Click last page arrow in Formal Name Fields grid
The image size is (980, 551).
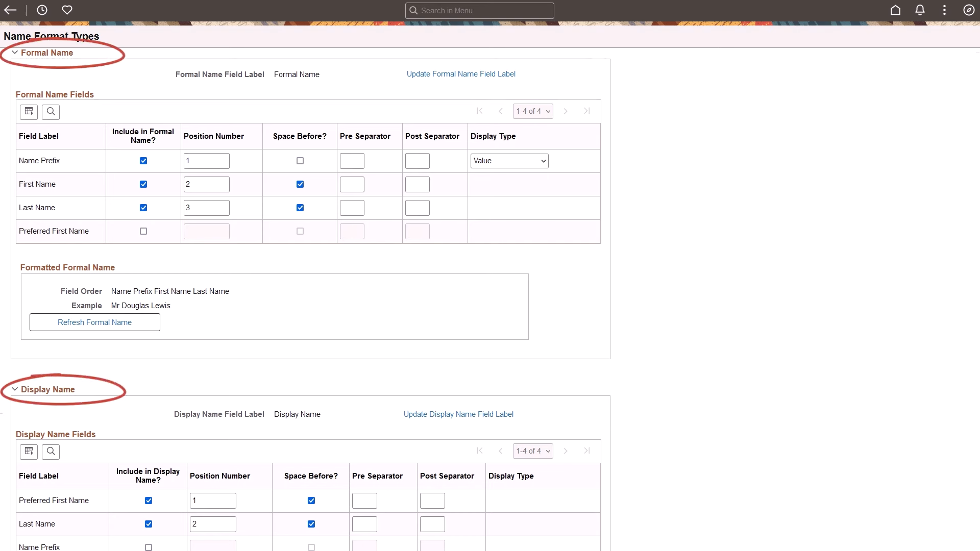point(587,111)
